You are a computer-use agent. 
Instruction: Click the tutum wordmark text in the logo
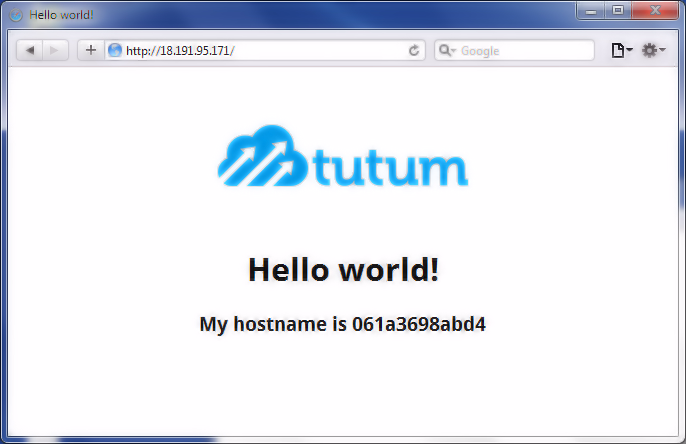pyautogui.click(x=390, y=167)
